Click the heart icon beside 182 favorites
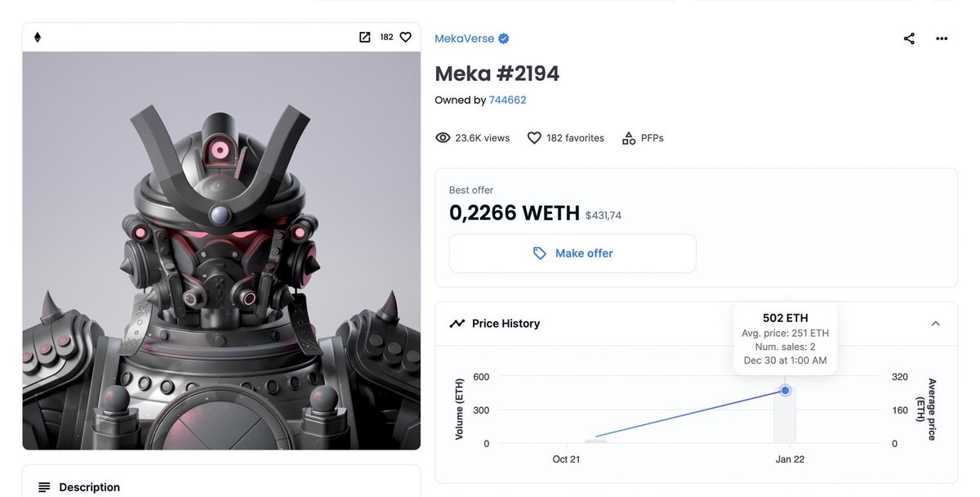 point(534,138)
